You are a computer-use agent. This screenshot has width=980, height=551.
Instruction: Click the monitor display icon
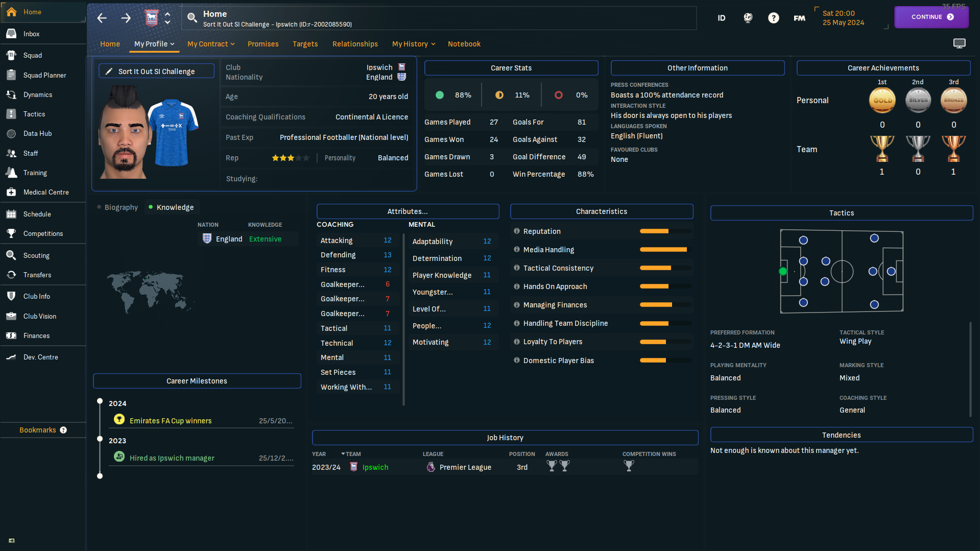click(960, 43)
